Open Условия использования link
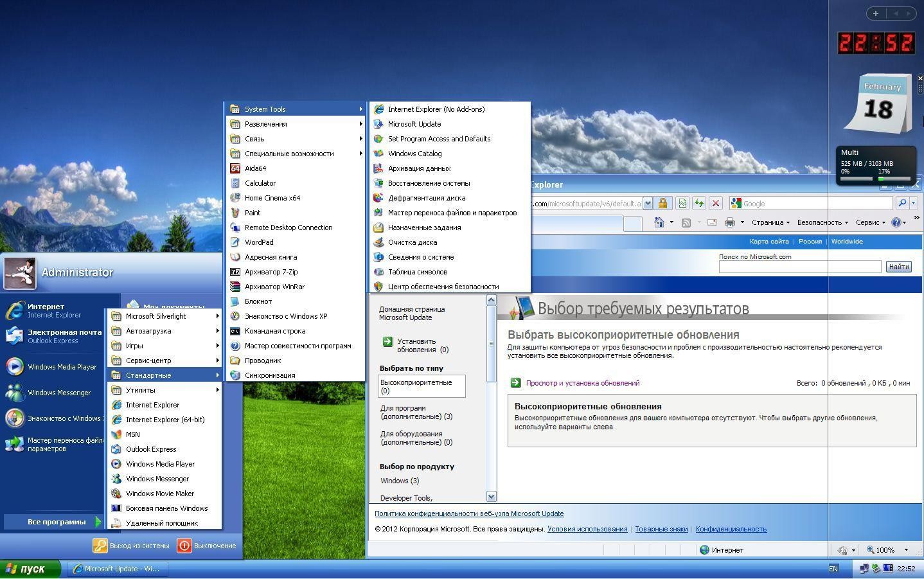The image size is (924, 579). [x=587, y=530]
